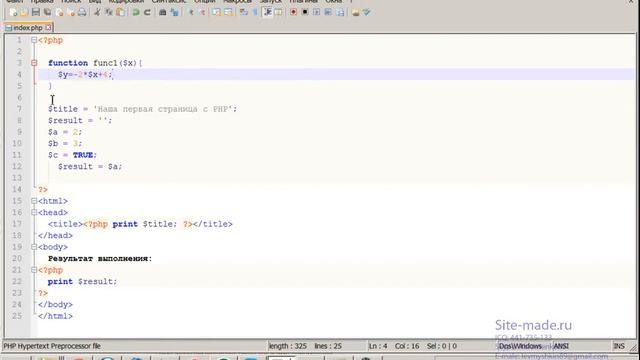Click the Cut scissors icon
Image resolution: width=640 pixels, height=360 pixels.
pos(97,12)
